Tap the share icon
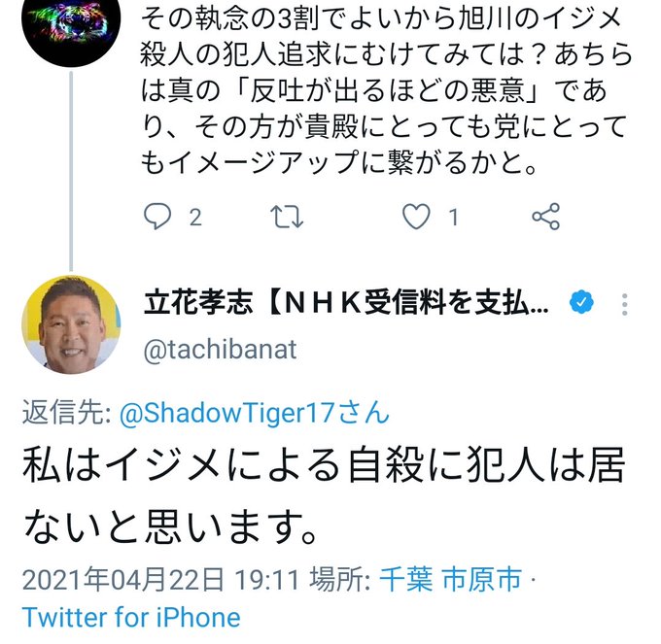 pos(546,217)
